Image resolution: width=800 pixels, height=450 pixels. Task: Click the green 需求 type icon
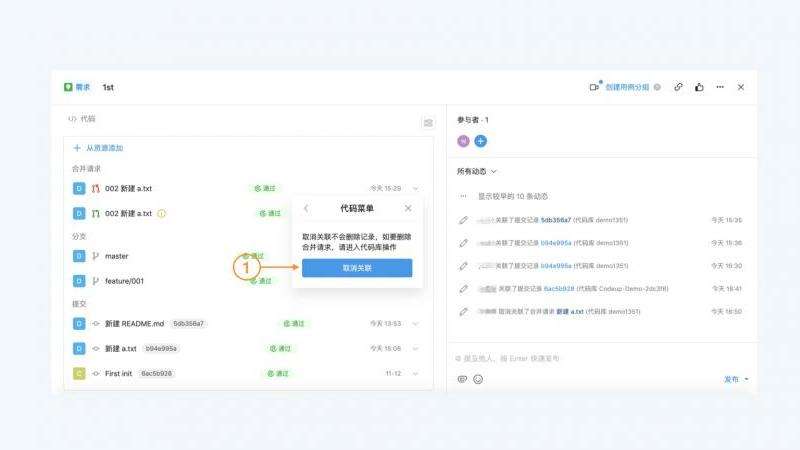click(68, 87)
